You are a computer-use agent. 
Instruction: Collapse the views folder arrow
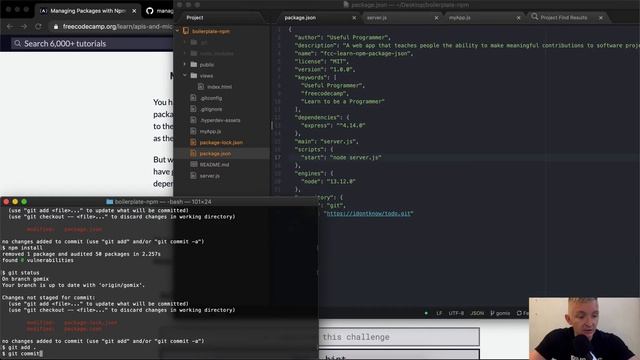[x=185, y=76]
